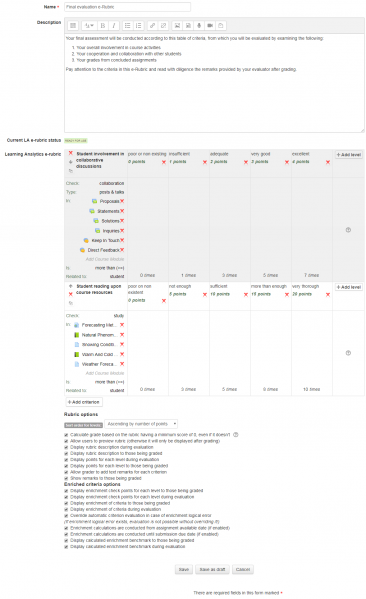Insert an unordered bullet list

click(x=128, y=26)
